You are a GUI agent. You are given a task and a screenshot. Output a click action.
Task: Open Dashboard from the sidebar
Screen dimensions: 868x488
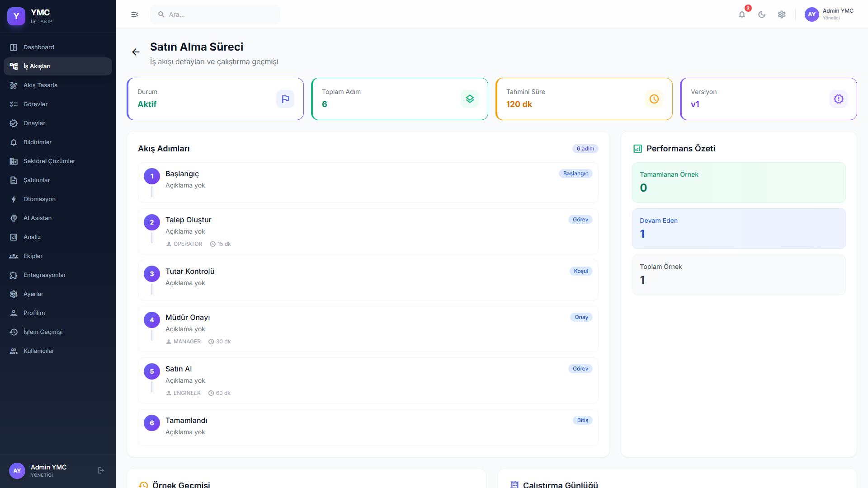pos(58,47)
